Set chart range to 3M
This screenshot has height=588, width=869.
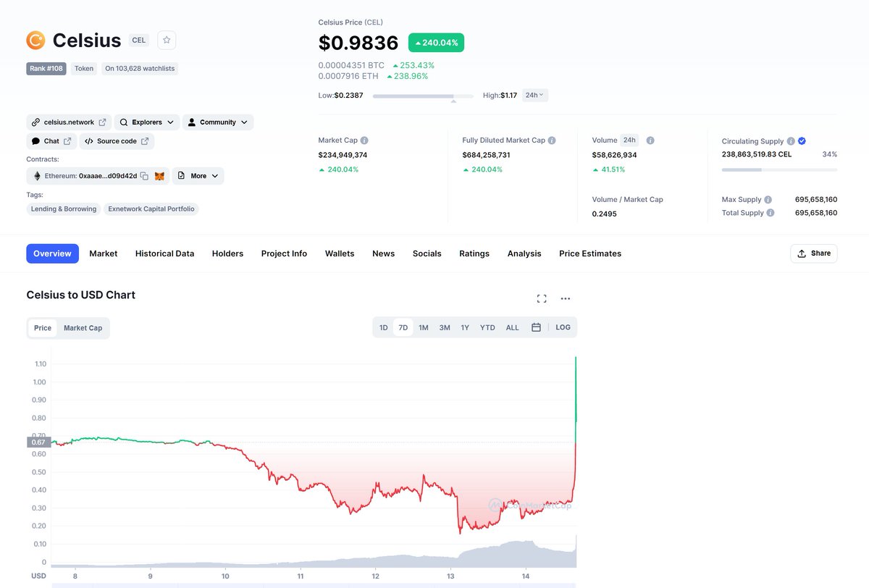(x=445, y=327)
